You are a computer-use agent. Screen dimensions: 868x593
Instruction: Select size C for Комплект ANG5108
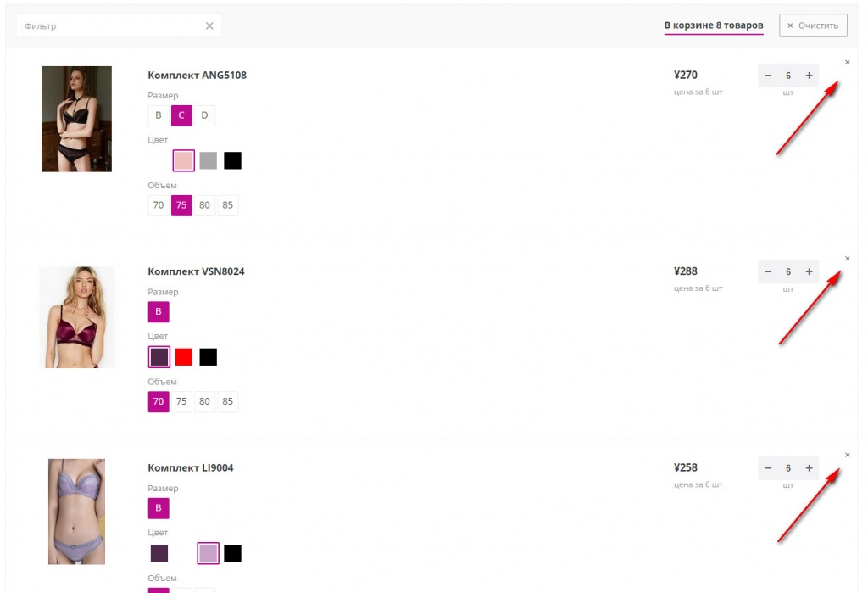181,115
